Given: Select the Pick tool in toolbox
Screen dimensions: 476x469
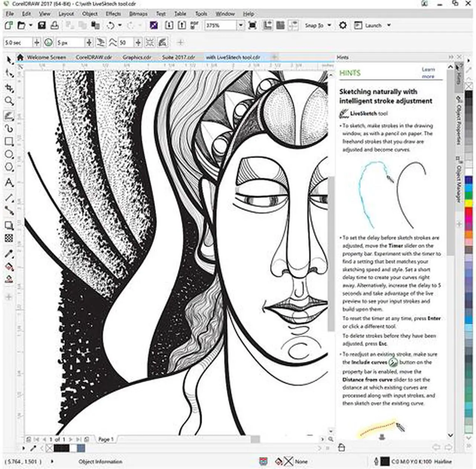Looking at the screenshot, I should click(9, 60).
